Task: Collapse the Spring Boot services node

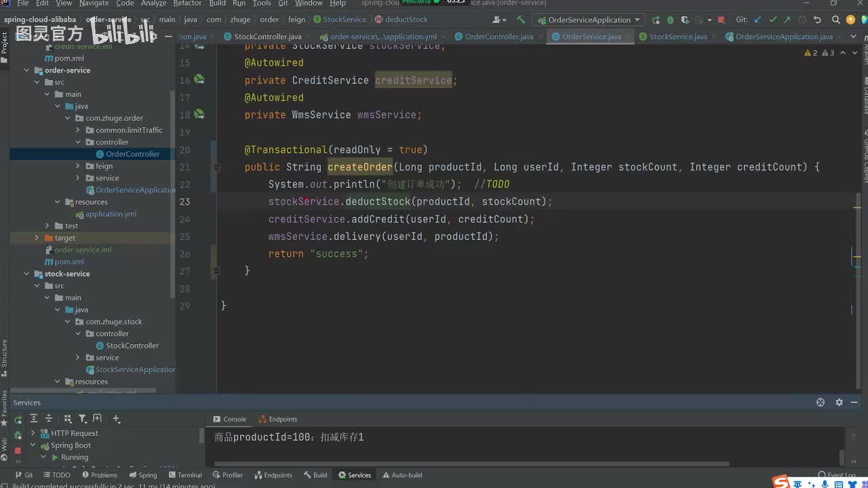Action: [33, 445]
